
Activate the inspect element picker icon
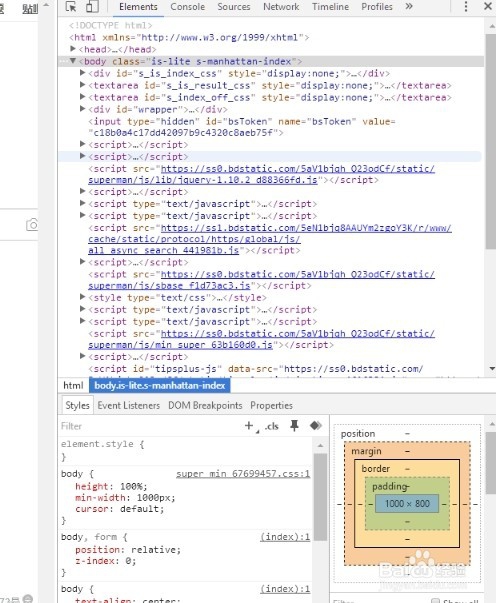click(x=71, y=7)
